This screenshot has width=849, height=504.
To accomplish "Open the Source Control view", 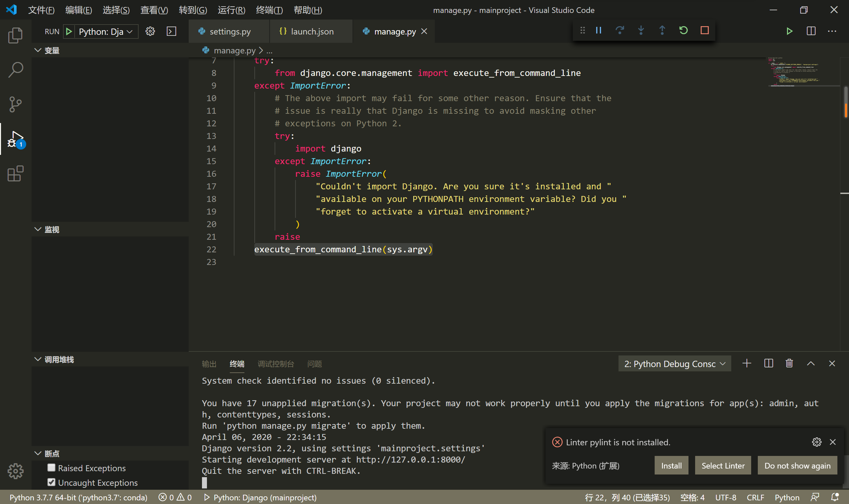I will pos(15,104).
